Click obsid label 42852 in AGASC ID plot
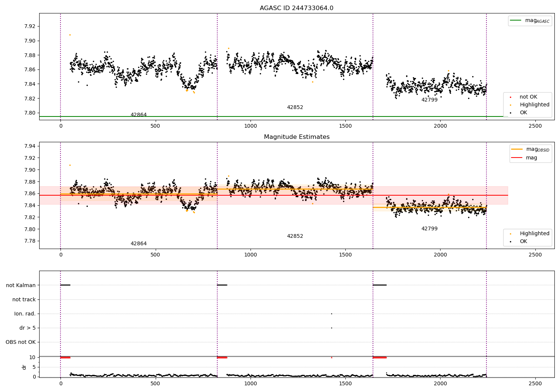 tap(295, 108)
